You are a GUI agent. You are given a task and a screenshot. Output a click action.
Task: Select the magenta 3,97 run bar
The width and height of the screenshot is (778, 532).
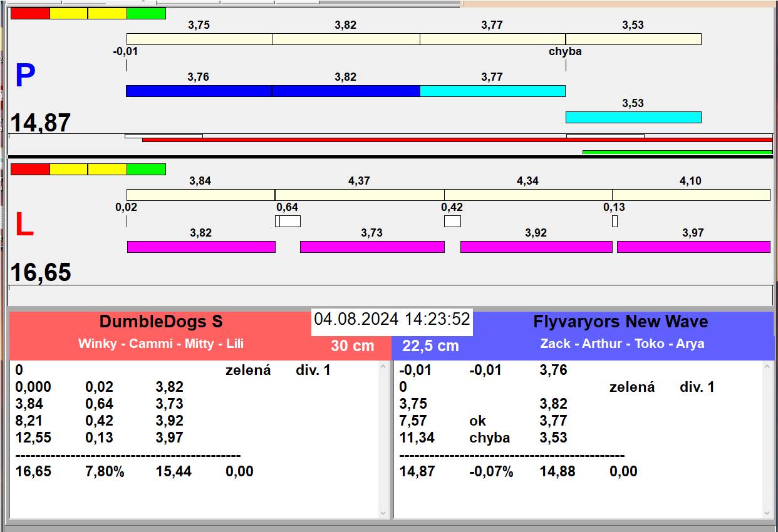coord(693,247)
